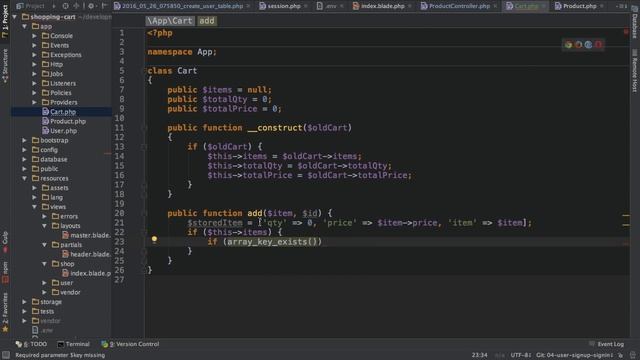
Task: Open project view settings gear icon
Action: 91,6
